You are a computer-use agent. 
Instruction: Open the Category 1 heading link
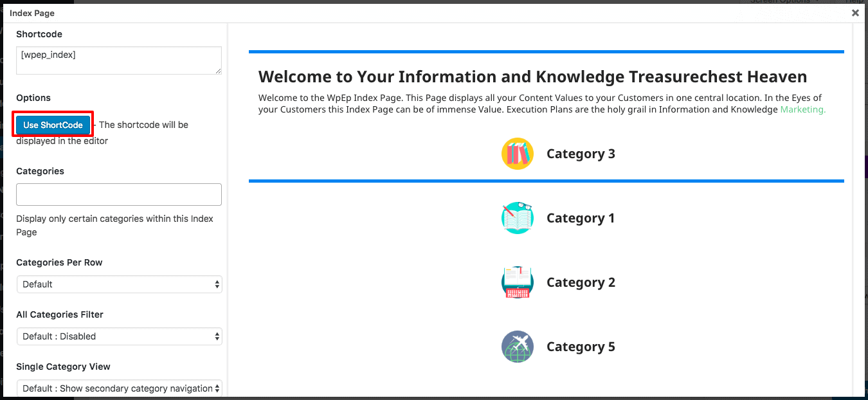tap(581, 218)
